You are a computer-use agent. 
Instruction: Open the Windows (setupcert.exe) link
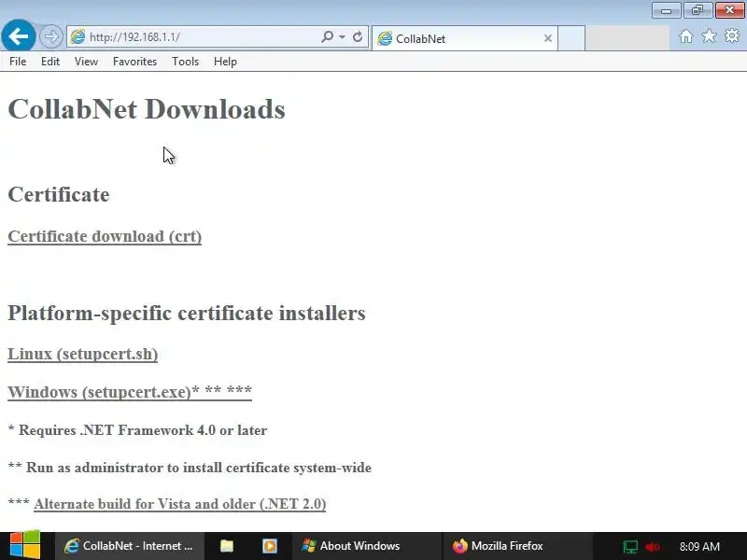pos(130,392)
